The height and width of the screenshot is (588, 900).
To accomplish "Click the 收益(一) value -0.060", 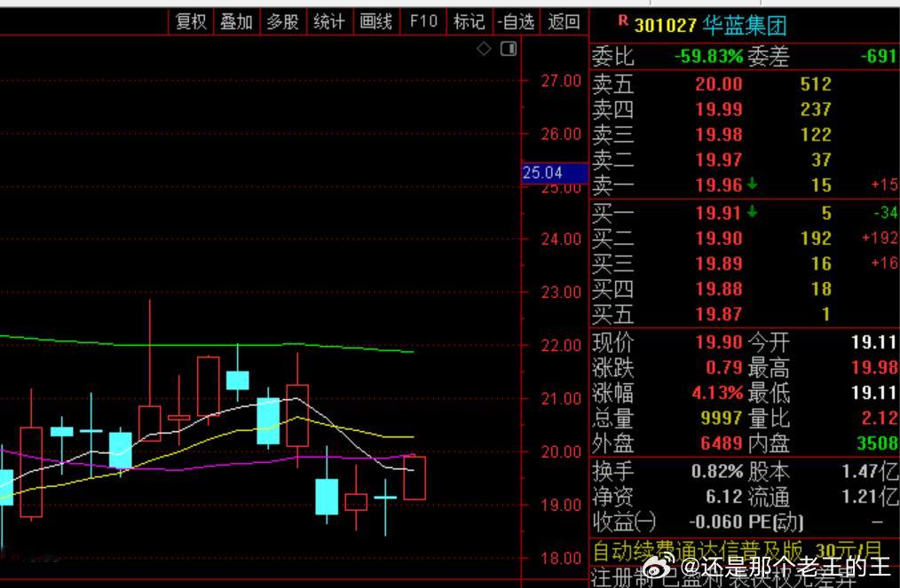I will 715,522.
